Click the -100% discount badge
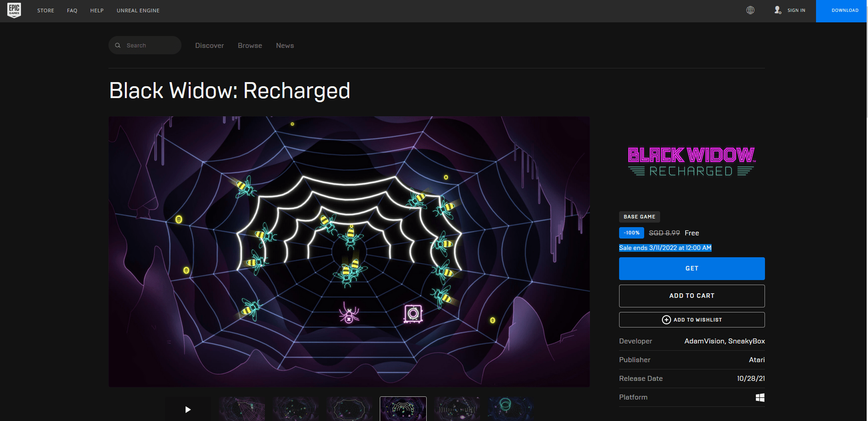This screenshot has height=421, width=868. click(631, 233)
